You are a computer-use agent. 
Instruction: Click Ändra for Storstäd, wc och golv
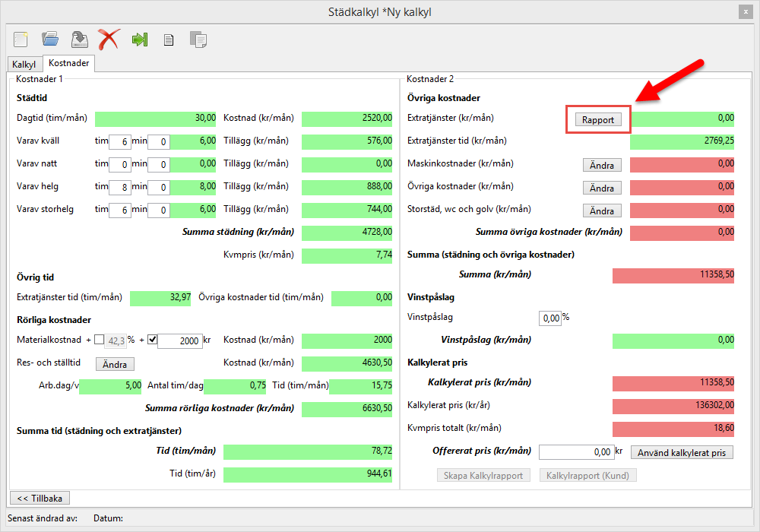tap(602, 210)
